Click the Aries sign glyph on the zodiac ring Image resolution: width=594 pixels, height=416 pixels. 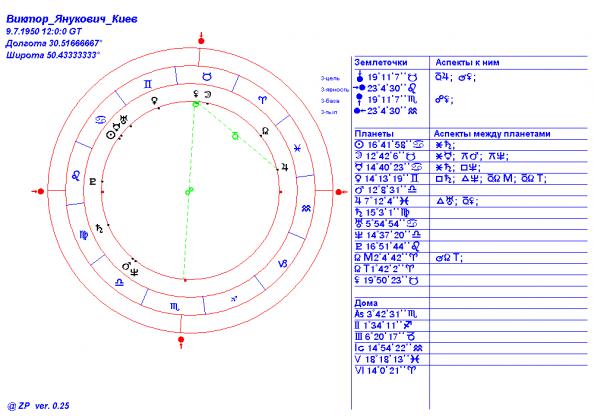262,100
